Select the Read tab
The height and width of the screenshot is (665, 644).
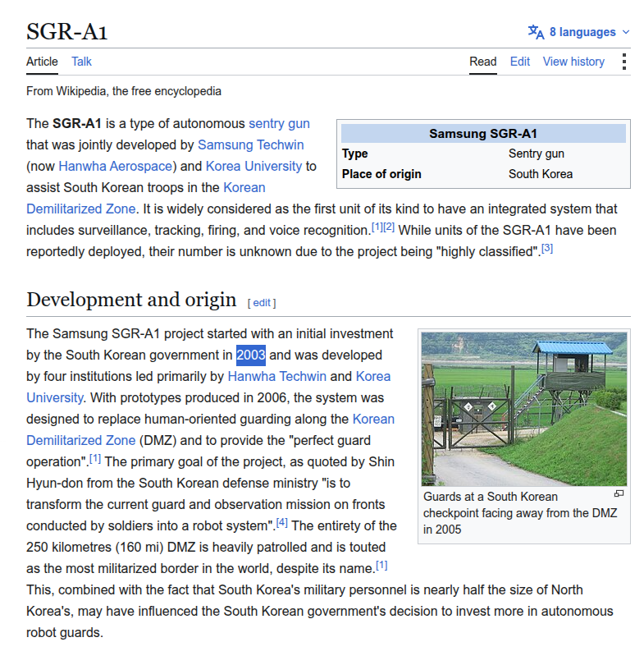483,62
